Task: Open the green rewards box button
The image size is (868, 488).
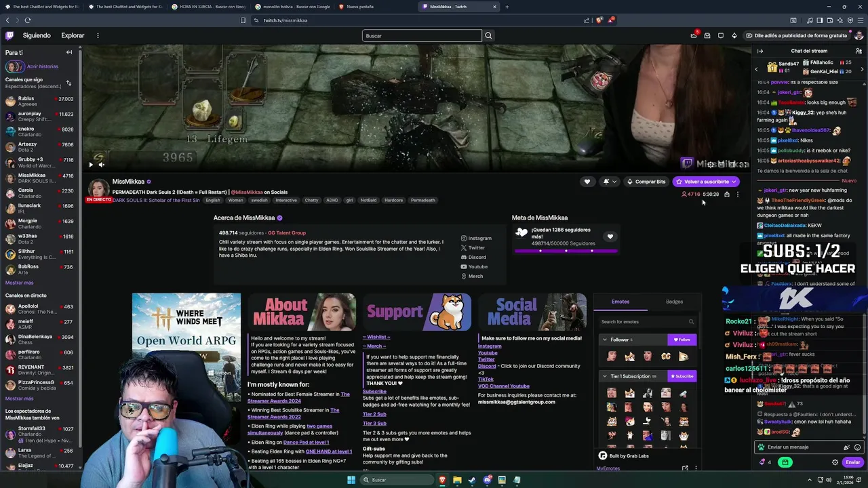Action: pyautogui.click(x=785, y=462)
